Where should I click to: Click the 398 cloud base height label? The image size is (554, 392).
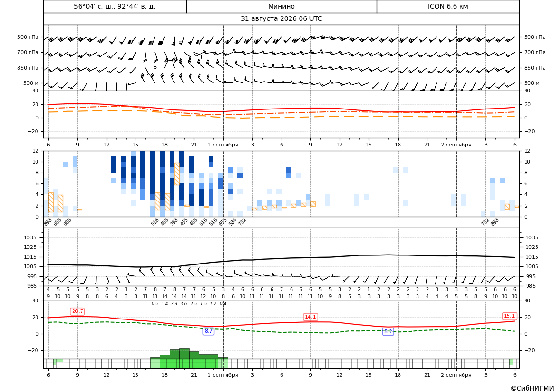[174, 222]
